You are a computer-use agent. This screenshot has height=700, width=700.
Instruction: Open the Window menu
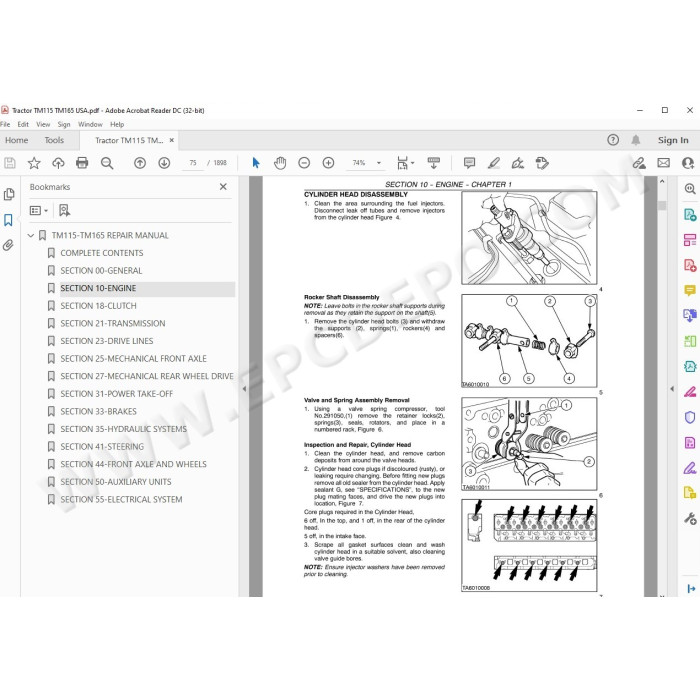coord(90,124)
